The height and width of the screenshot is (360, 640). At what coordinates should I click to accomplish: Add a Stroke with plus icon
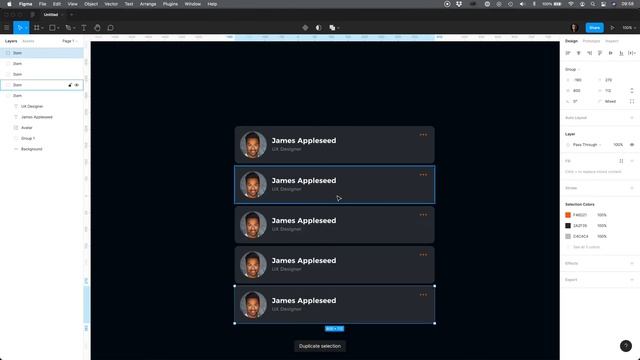[632, 188]
